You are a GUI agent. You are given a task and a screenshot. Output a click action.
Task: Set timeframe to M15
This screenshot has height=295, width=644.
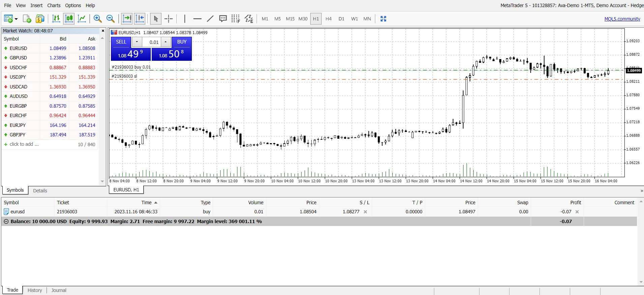tap(290, 19)
